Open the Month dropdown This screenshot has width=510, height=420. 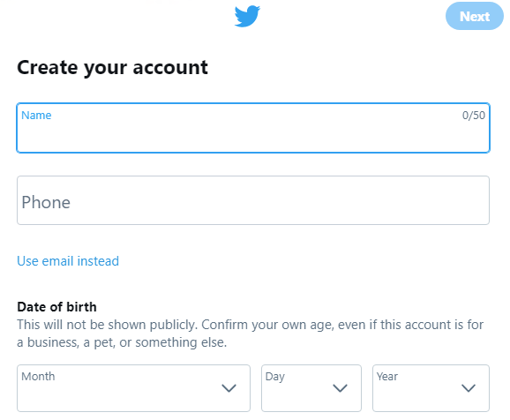coord(134,388)
